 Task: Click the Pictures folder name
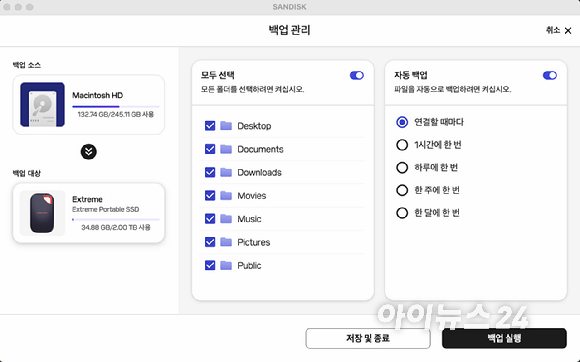point(254,243)
